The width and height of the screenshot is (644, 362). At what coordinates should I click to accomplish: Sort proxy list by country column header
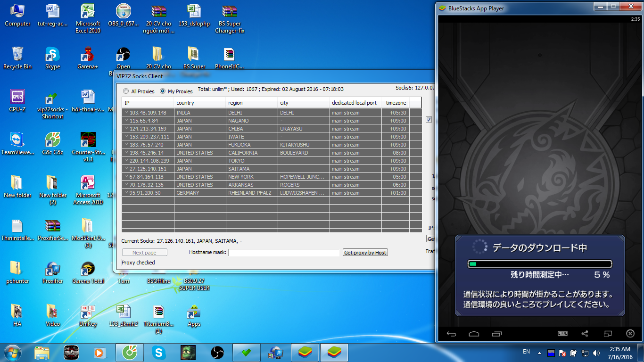(x=200, y=103)
